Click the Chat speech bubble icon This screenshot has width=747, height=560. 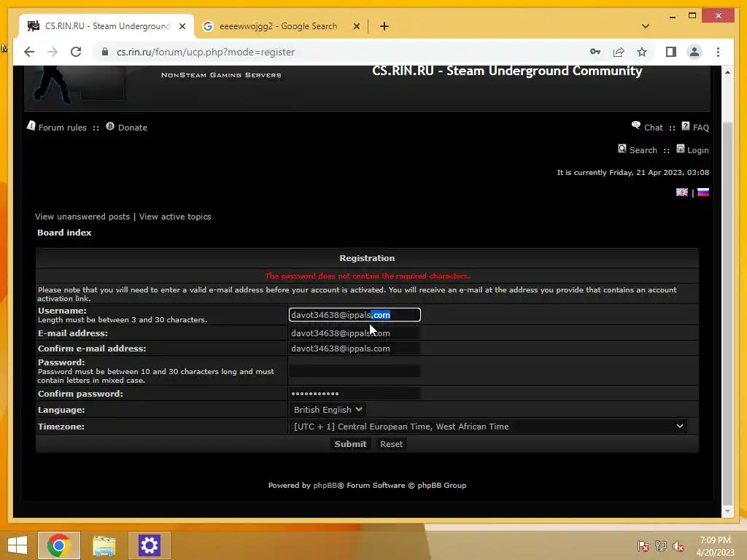coord(636,125)
